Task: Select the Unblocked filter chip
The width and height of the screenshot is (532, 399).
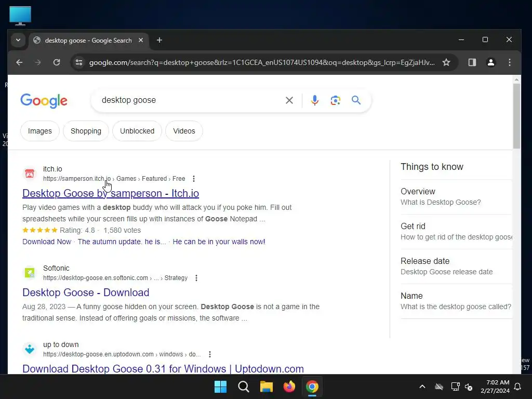Action: [x=137, y=131]
